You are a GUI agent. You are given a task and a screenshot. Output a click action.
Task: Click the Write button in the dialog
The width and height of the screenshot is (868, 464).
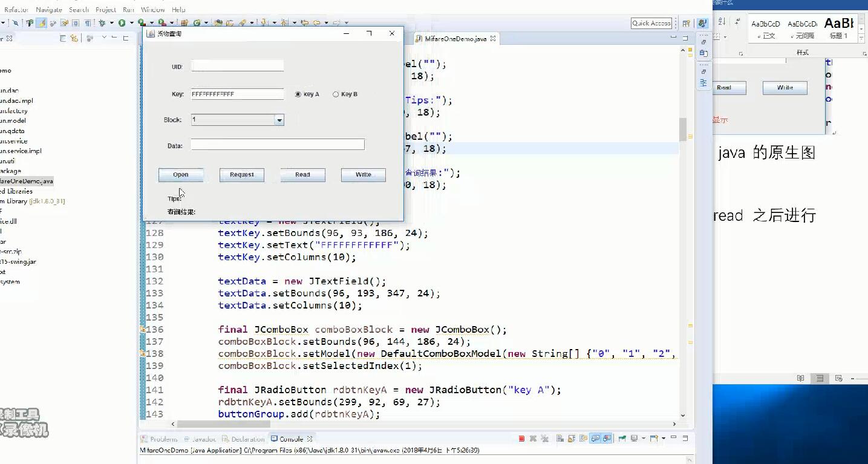coord(364,175)
